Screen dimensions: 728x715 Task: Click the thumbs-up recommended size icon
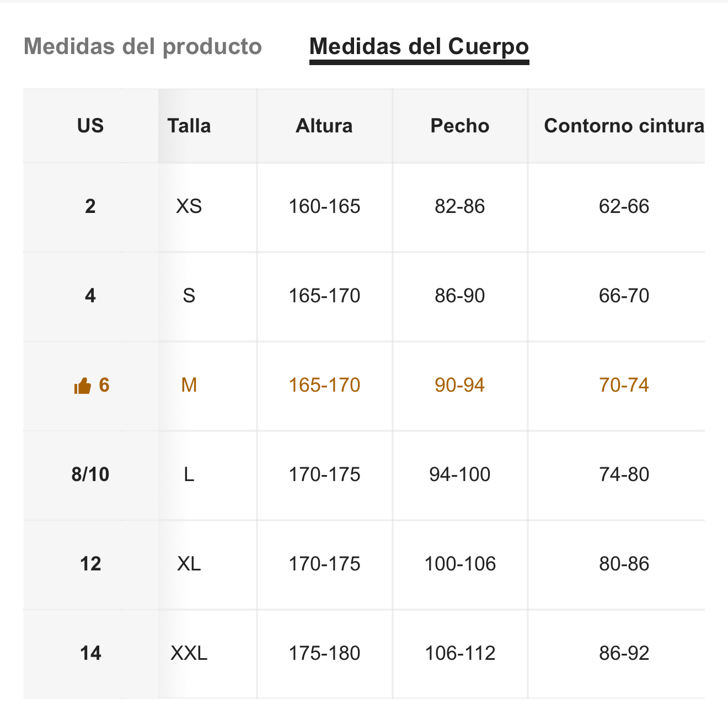tap(82, 386)
